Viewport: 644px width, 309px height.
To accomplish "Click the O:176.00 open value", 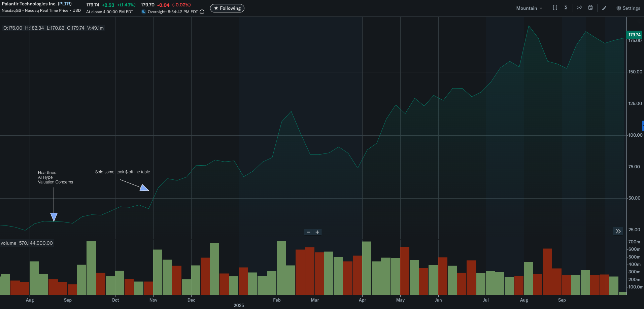I will [x=13, y=28].
